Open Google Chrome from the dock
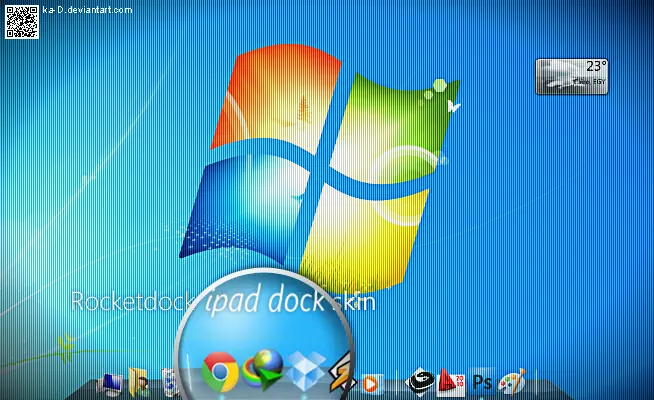Screen dimensions: 654x400 (x=220, y=372)
